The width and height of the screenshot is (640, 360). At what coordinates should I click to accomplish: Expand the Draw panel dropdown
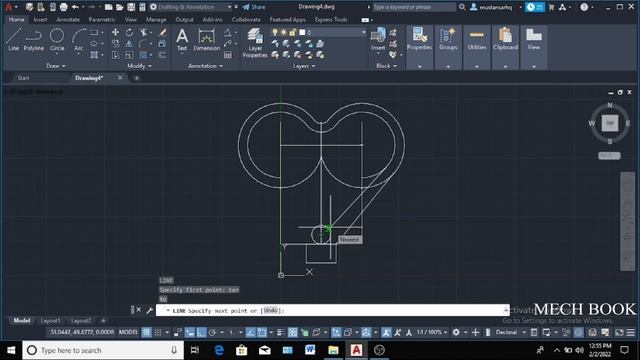pos(56,66)
